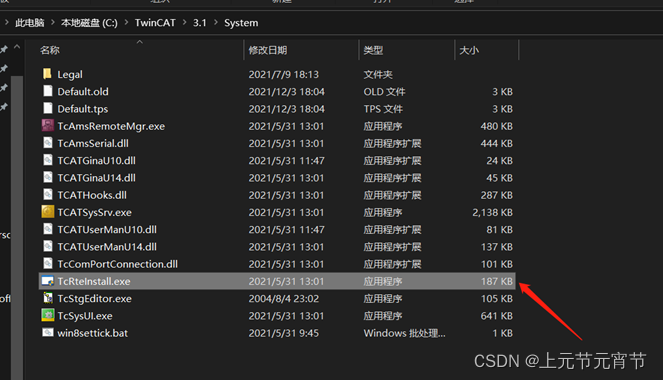This screenshot has width=663, height=380.
Task: Click the 2021/5/31 9:45 date cell
Action: click(x=284, y=333)
